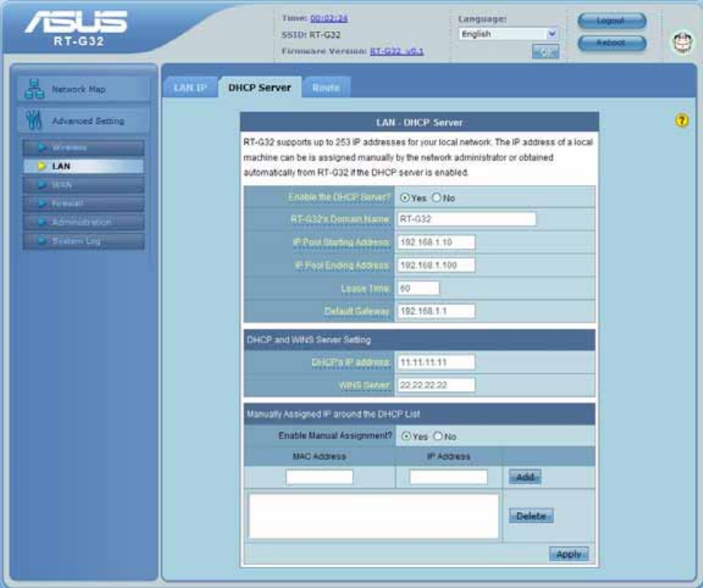Select No for Enable Manual Assignment
The image size is (703, 588).
[x=438, y=436]
